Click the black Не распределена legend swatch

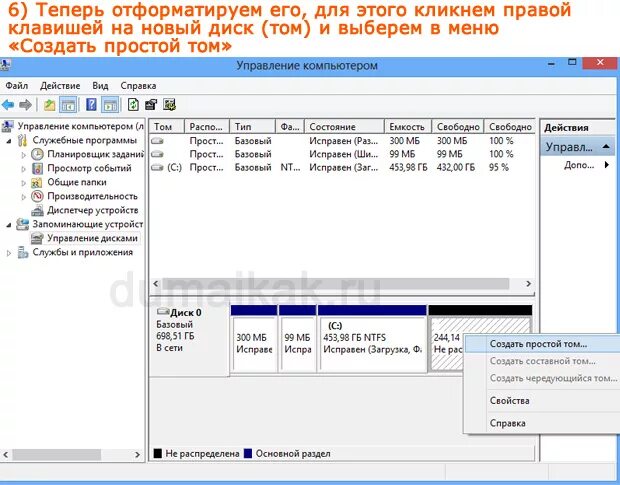pyautogui.click(x=157, y=453)
